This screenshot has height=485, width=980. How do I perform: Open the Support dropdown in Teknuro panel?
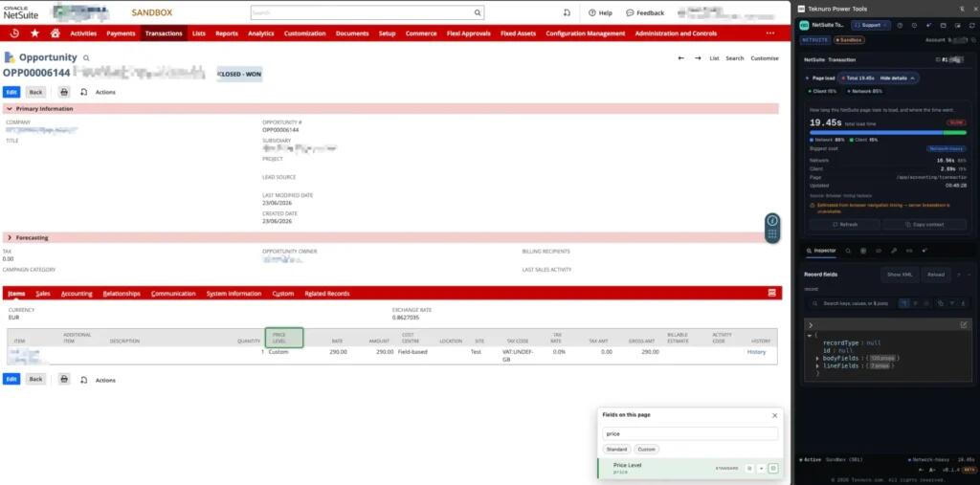coord(871,25)
